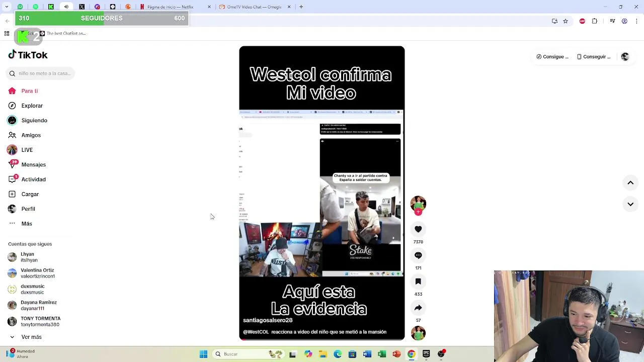Open the AdBlock Plus extension
The height and width of the screenshot is (362, 644).
tap(582, 21)
